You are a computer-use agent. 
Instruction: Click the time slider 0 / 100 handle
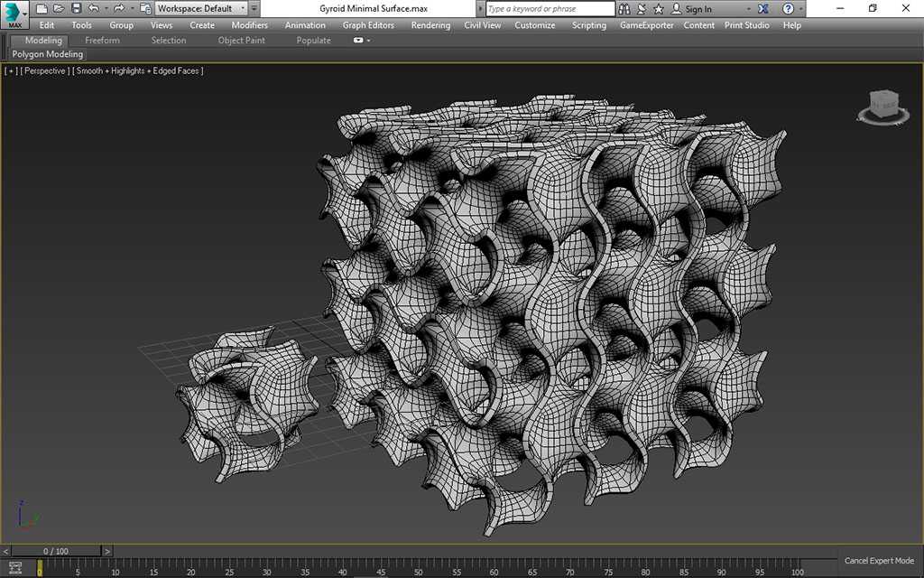point(56,552)
